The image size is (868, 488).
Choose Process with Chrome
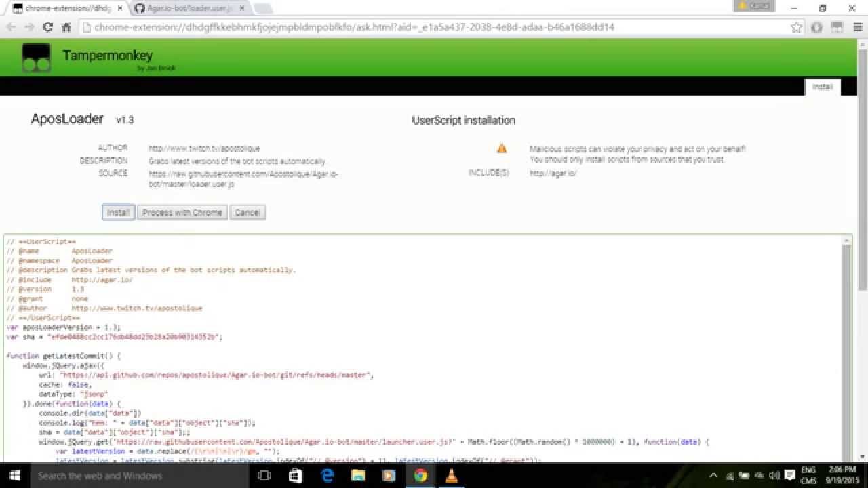point(182,212)
